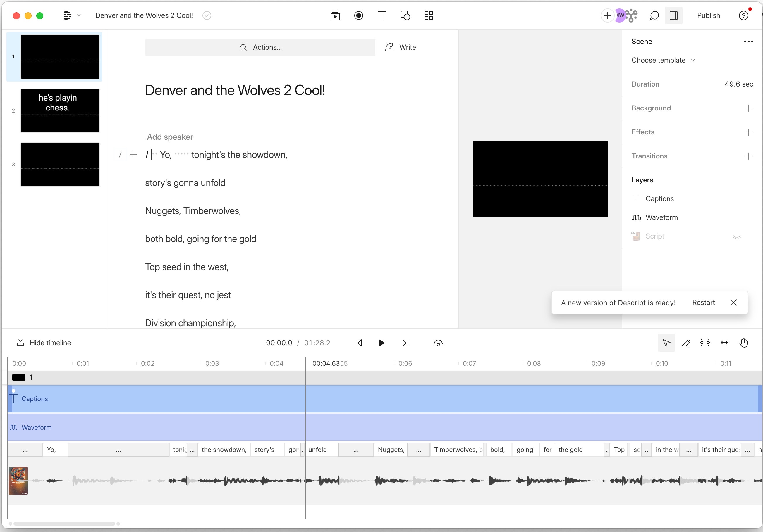Click Add speaker label
This screenshot has height=532, width=763.
[x=170, y=137]
